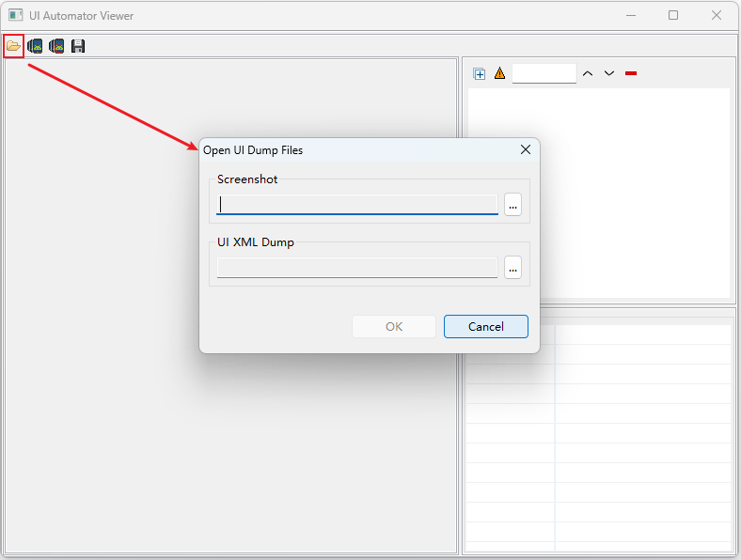741x560 pixels.
Task: Click the Device Screenshot dump icon
Action: pyautogui.click(x=35, y=45)
